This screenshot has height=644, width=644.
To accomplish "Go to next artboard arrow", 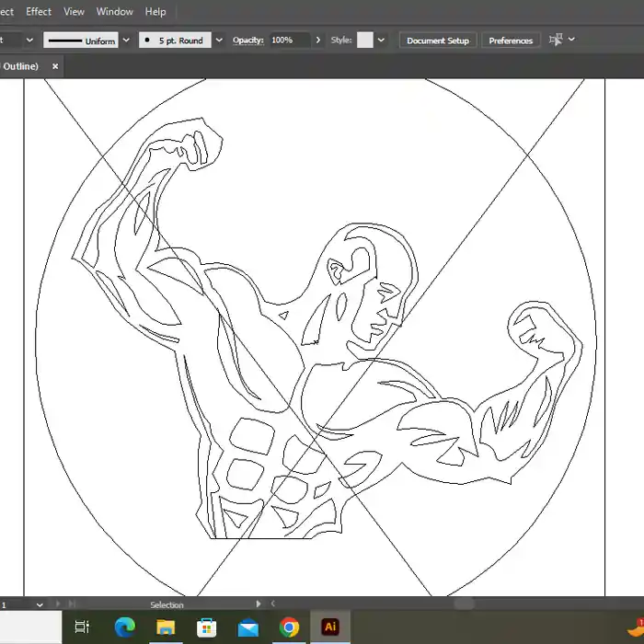I will pos(58,604).
